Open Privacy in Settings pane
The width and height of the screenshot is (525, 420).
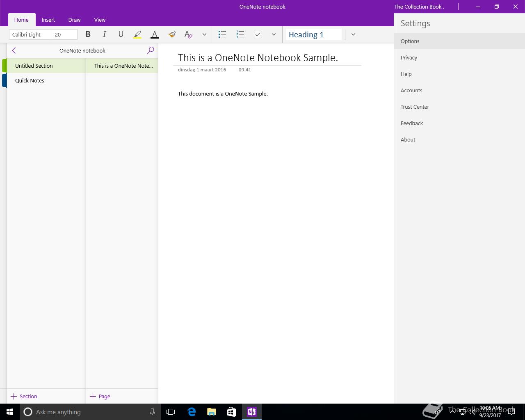pyautogui.click(x=459, y=57)
